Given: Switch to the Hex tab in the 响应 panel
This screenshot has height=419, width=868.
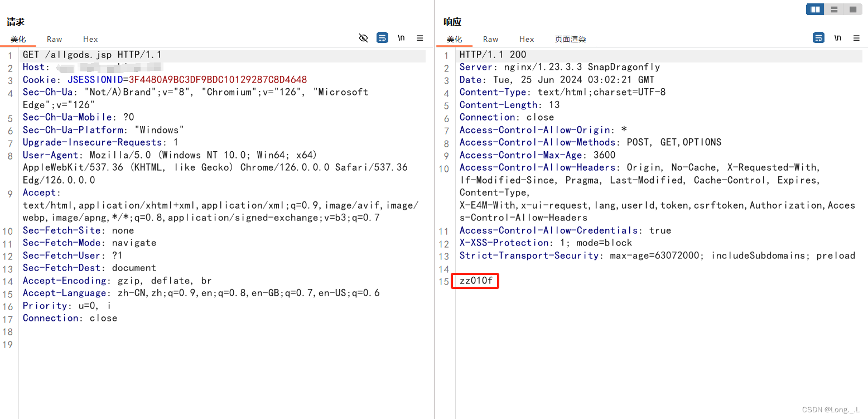Looking at the screenshot, I should 527,39.
